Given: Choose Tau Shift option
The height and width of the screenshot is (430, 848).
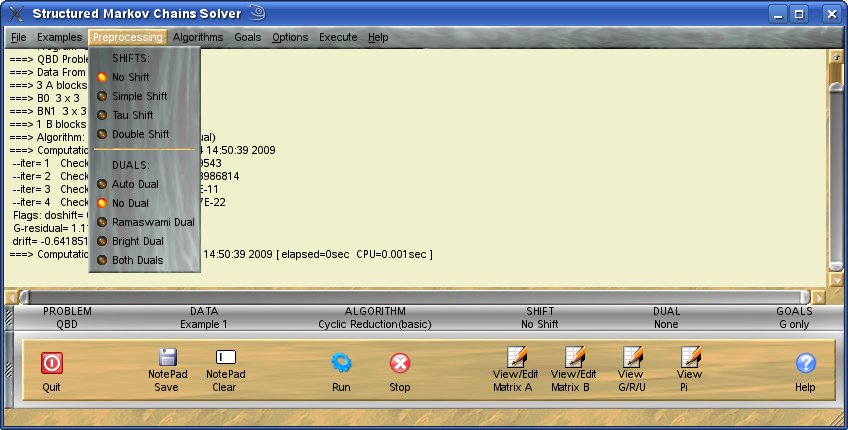Looking at the screenshot, I should (132, 115).
